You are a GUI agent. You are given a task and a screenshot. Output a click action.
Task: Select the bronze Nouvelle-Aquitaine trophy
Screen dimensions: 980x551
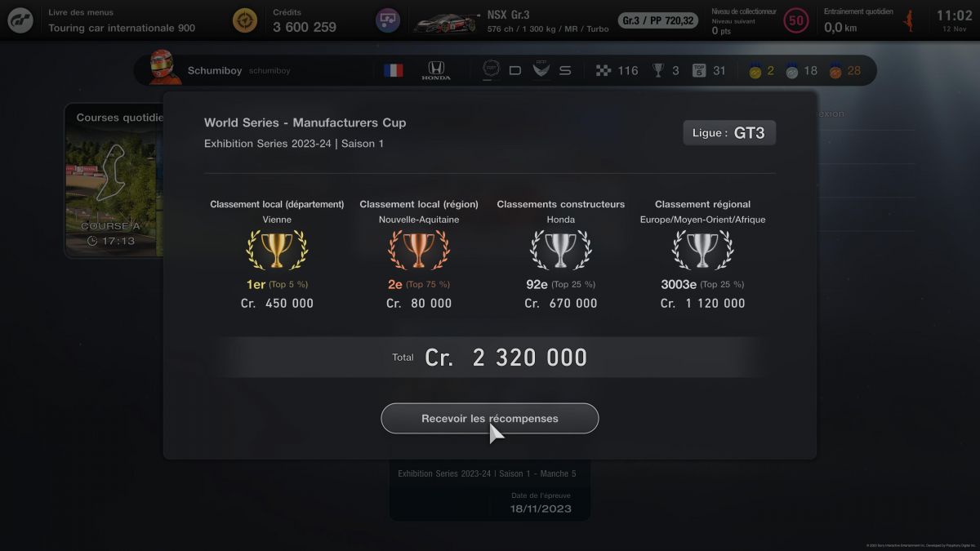[419, 249]
